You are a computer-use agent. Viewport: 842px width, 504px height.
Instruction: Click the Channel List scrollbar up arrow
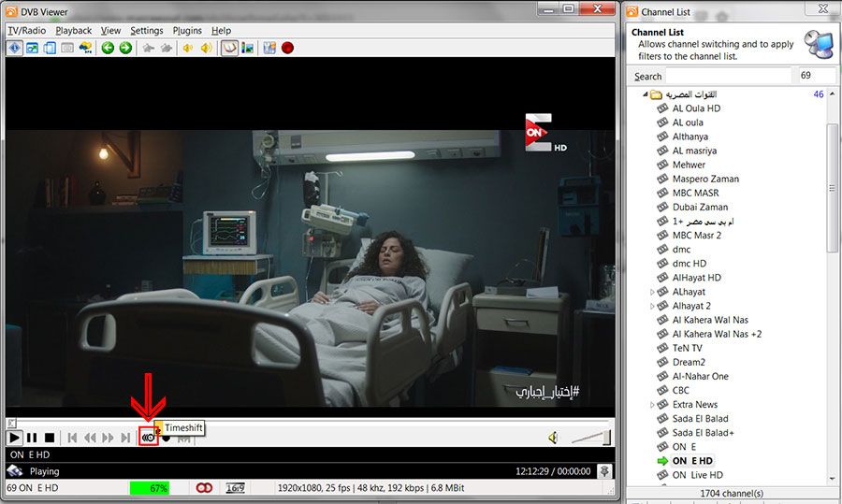(x=833, y=94)
